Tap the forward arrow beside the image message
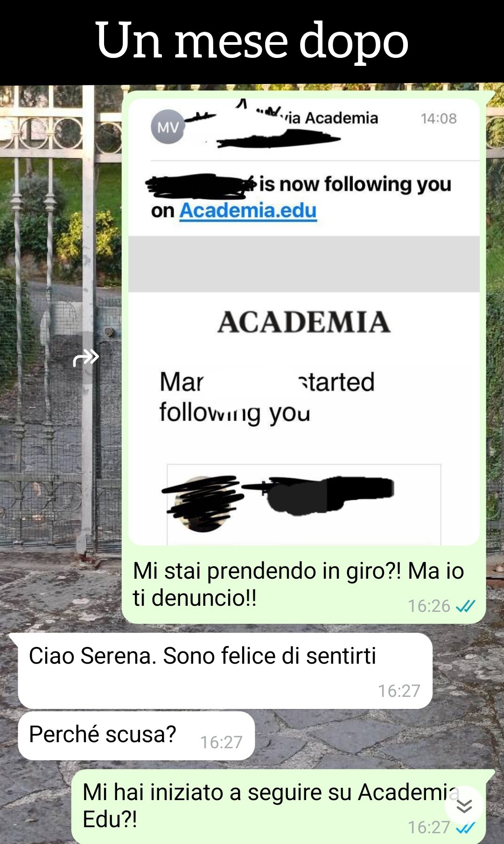This screenshot has height=844, width=504. (x=86, y=358)
